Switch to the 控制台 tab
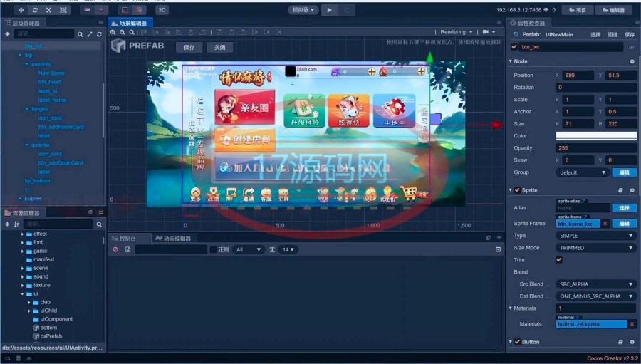 click(x=124, y=239)
